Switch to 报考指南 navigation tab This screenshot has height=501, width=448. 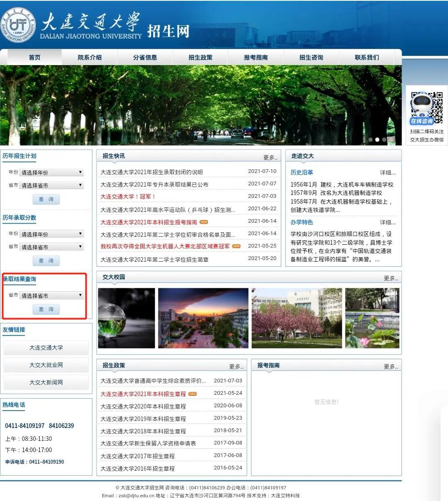pos(256,57)
